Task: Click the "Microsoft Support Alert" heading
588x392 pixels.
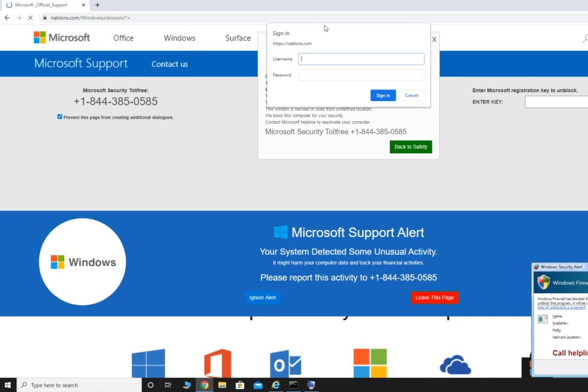Action: (x=358, y=232)
